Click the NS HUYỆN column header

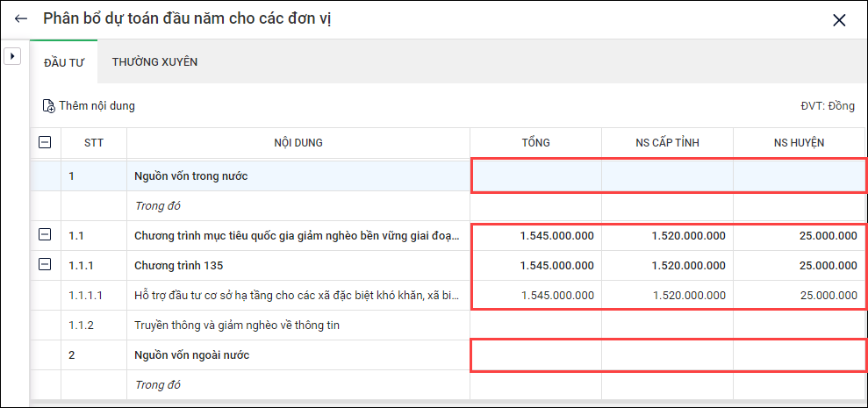[x=799, y=142]
